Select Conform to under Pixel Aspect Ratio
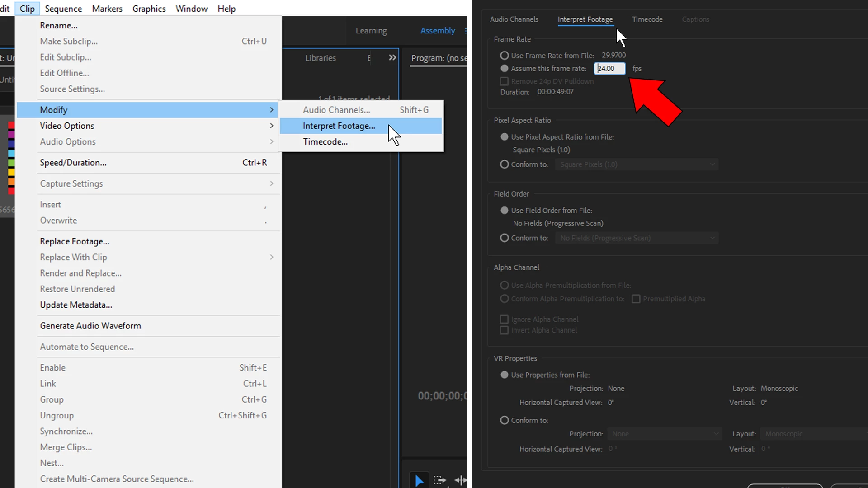Viewport: 868px width, 488px height. pyautogui.click(x=504, y=164)
